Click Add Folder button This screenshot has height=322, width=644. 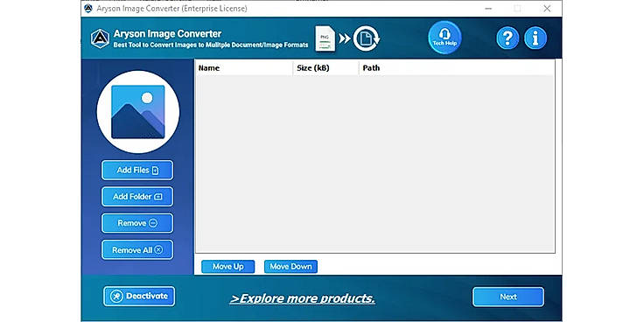pyautogui.click(x=137, y=197)
